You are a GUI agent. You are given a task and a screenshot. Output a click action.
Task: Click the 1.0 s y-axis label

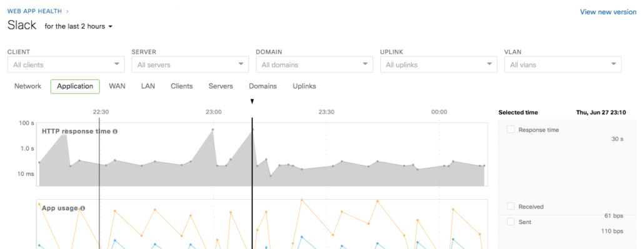point(28,149)
